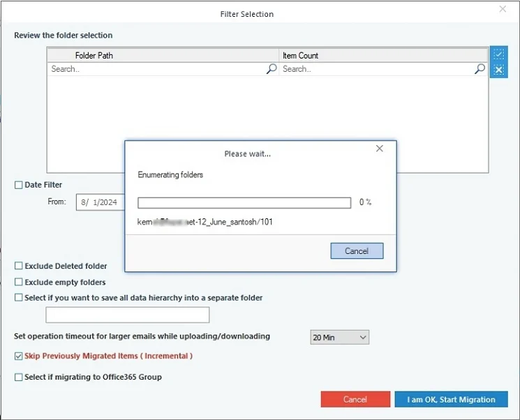
Task: Check Exclude Deleted folder option
Action: coord(19,266)
